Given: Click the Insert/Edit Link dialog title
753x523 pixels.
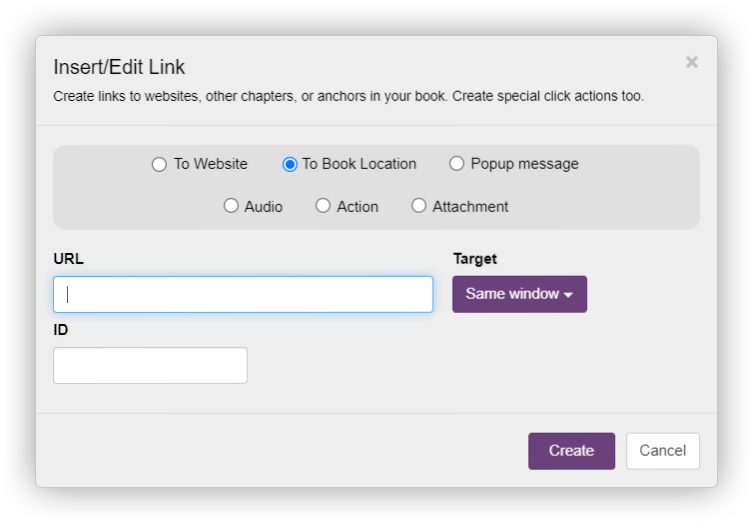Looking at the screenshot, I should [x=119, y=67].
